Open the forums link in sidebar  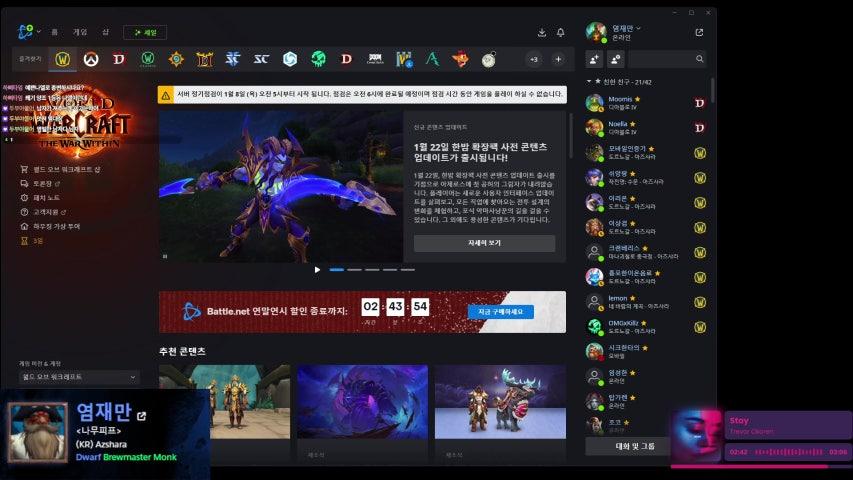(41, 183)
